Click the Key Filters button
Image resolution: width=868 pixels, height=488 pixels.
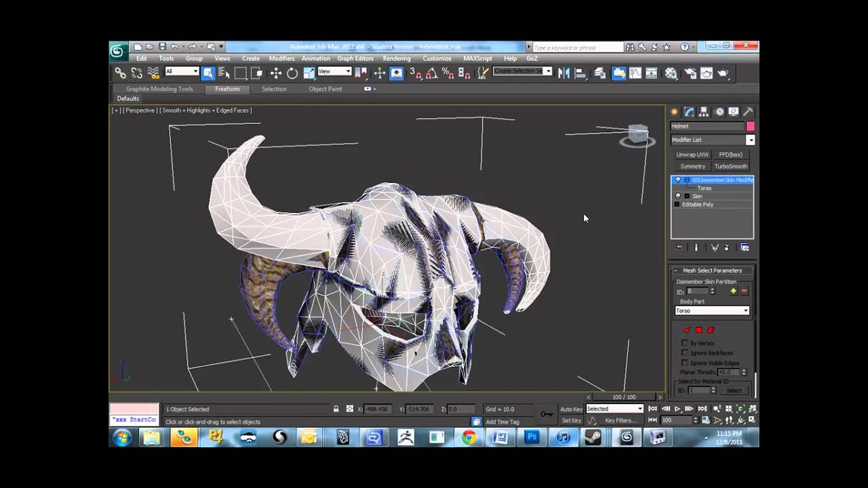coord(620,420)
